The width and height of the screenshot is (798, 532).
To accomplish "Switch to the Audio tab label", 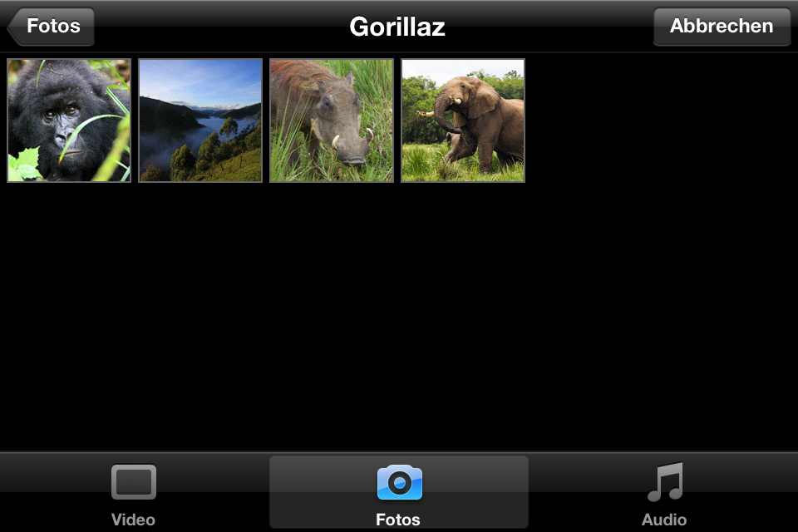I will pyautogui.click(x=664, y=520).
